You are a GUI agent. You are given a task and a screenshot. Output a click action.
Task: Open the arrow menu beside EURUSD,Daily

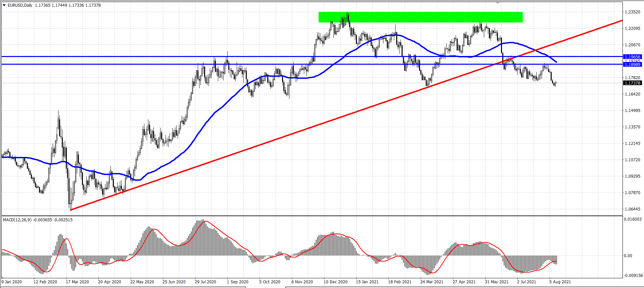click(x=4, y=5)
